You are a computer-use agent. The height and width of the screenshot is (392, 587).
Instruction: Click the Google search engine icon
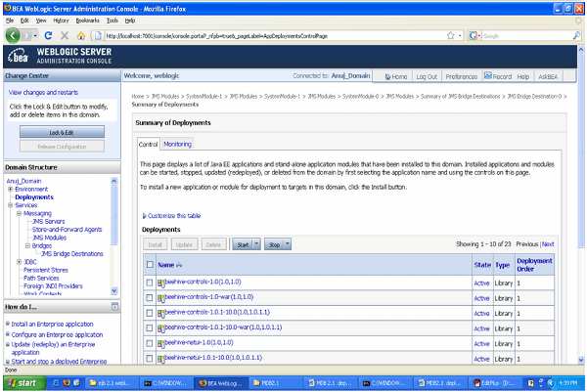click(x=473, y=35)
